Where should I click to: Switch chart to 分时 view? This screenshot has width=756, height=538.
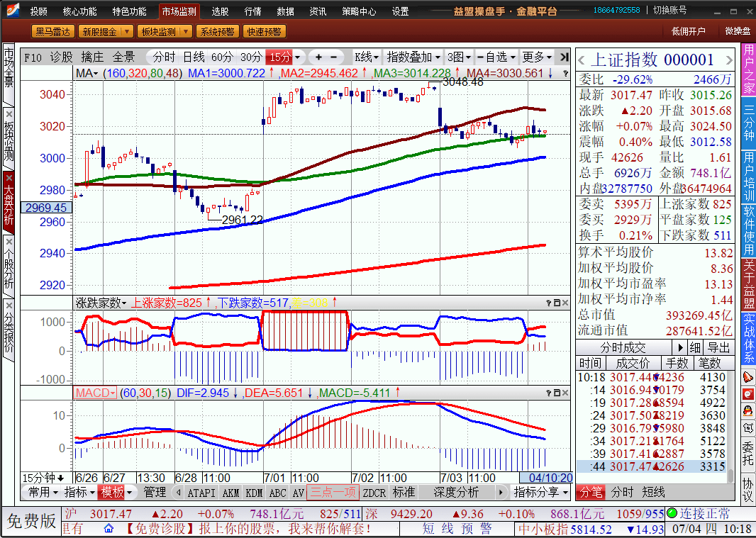[164, 57]
